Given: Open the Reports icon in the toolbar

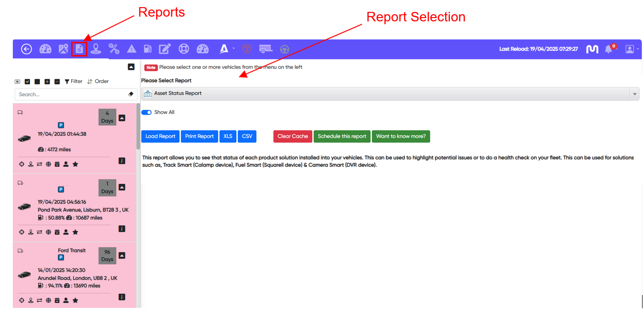Looking at the screenshot, I should pos(79,48).
